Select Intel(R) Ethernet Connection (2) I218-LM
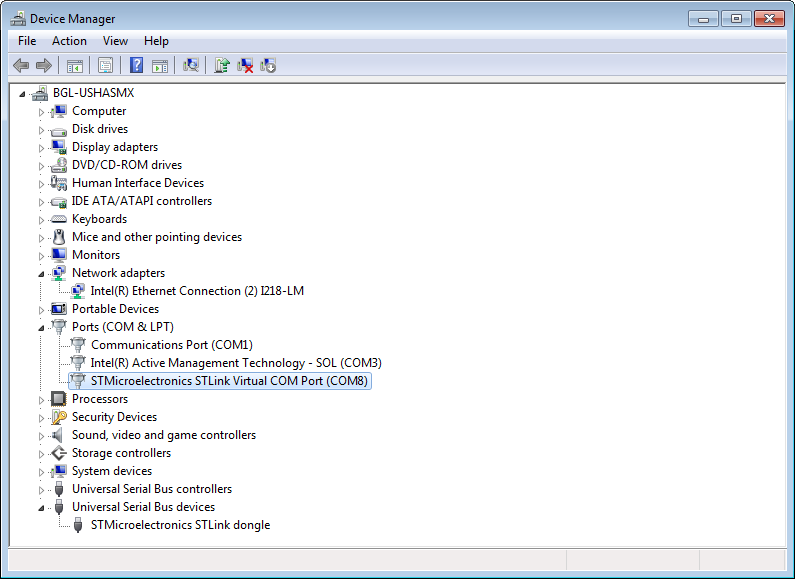This screenshot has width=795, height=579. click(x=197, y=291)
